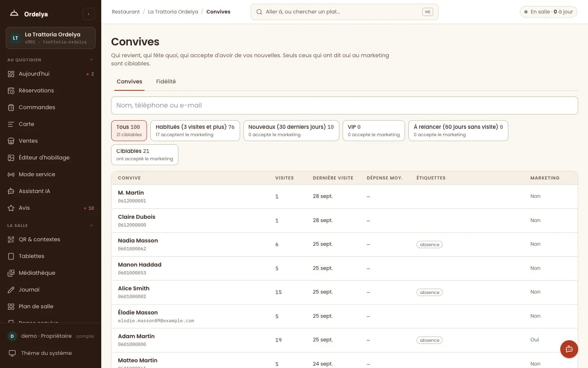This screenshot has height=368, width=588.
Task: Filter by VIP guests
Action: (x=374, y=130)
